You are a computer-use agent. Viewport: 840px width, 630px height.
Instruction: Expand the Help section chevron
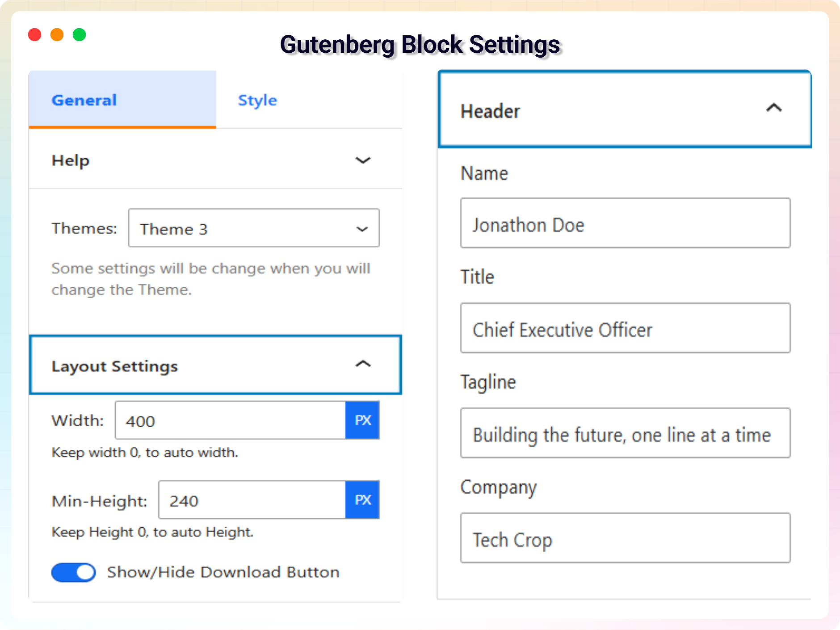click(363, 160)
